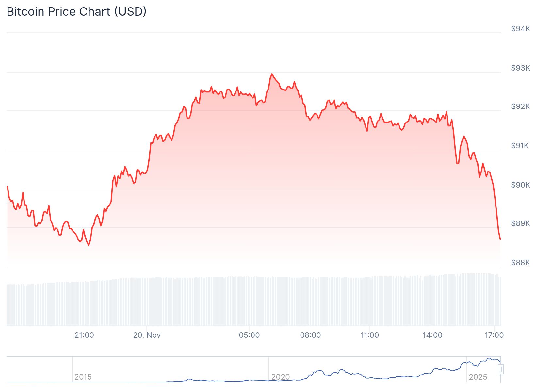Image resolution: width=537 pixels, height=392 pixels.
Task: Jump to 2015 in the navigator
Action: tap(83, 377)
